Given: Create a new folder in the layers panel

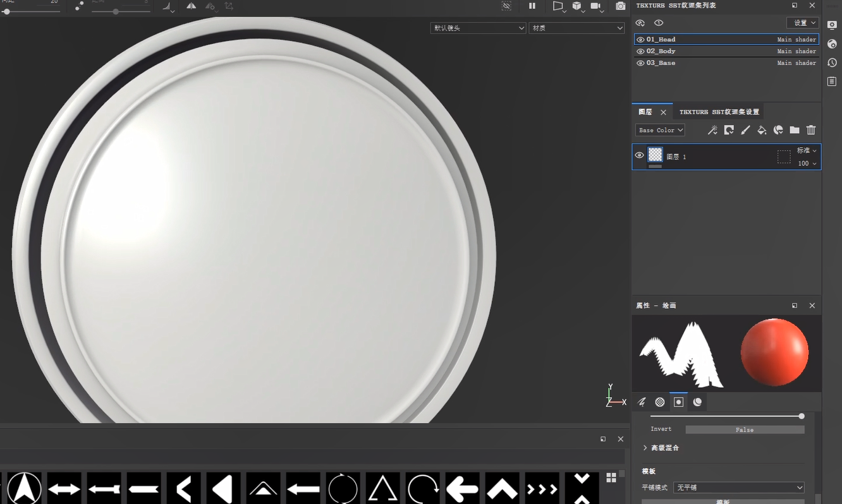Looking at the screenshot, I should 795,129.
